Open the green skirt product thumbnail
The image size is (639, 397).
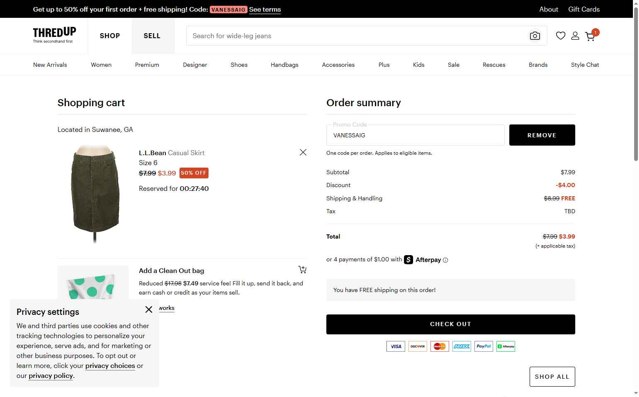[95, 193]
